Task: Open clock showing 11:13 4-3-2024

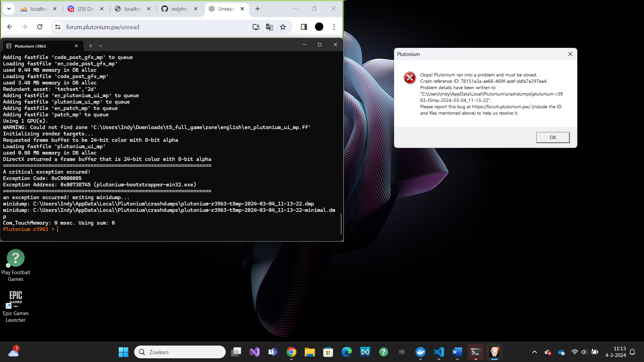Action: pyautogui.click(x=615, y=352)
